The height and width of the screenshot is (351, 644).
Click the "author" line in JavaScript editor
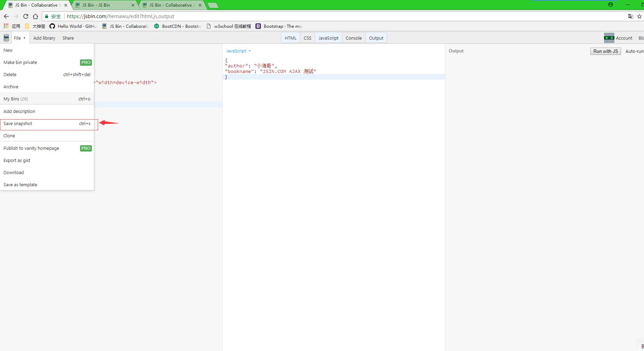coord(251,66)
